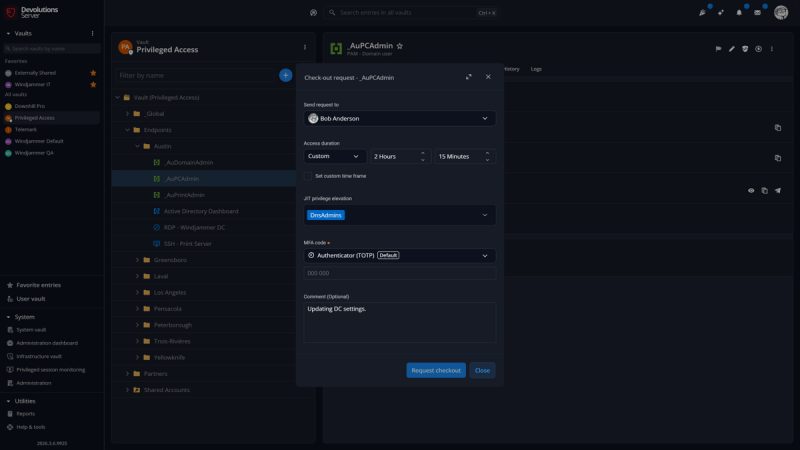Image resolution: width=800 pixels, height=450 pixels.
Task: Open the _AuDomainAdmin entry
Action: coord(188,162)
